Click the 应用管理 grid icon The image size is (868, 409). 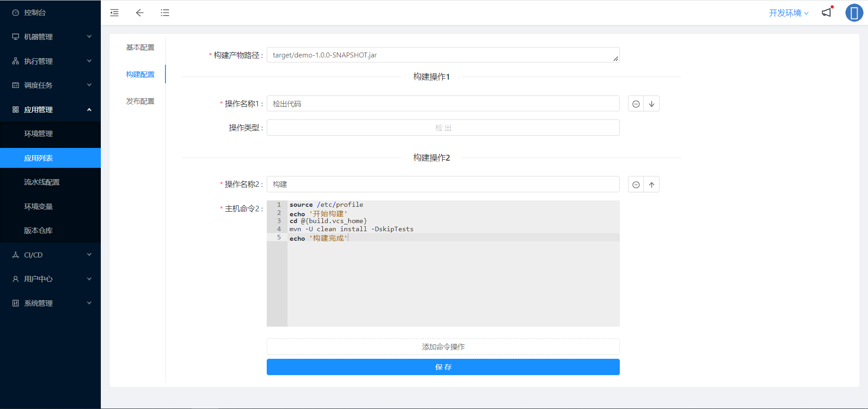(15, 109)
